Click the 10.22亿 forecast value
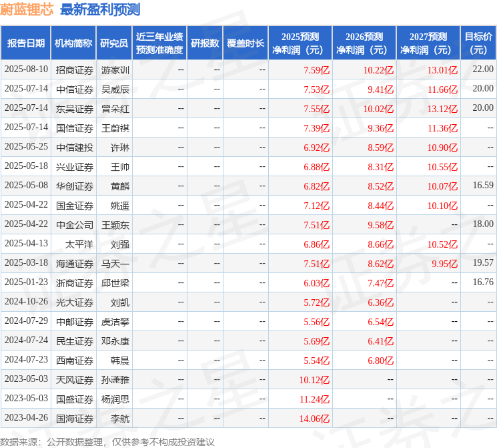The width and height of the screenshot is (497, 448). coord(378,70)
